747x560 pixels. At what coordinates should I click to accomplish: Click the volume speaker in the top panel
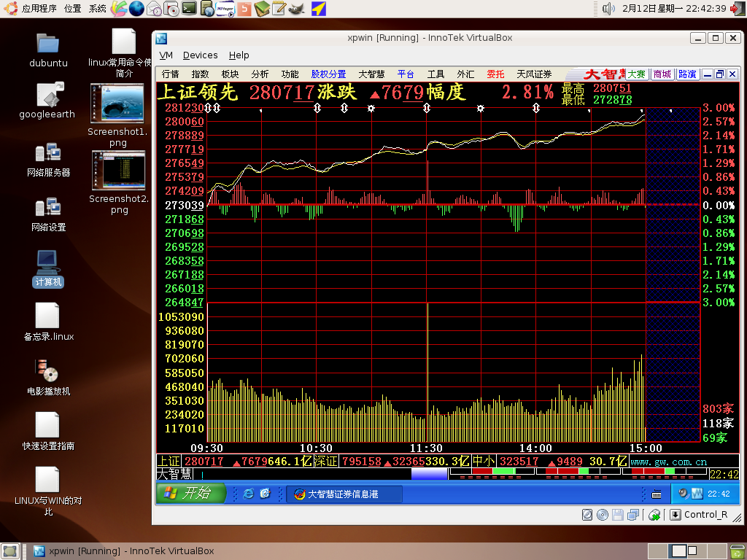point(608,8)
